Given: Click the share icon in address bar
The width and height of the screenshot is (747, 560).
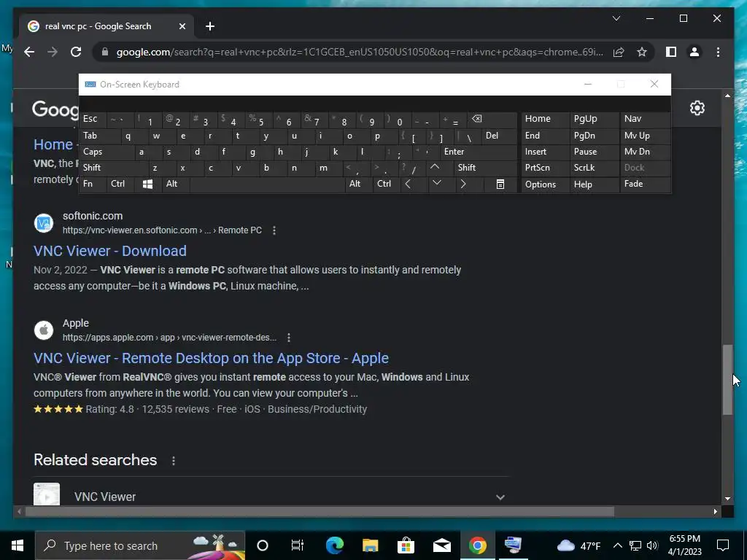Looking at the screenshot, I should [x=619, y=52].
